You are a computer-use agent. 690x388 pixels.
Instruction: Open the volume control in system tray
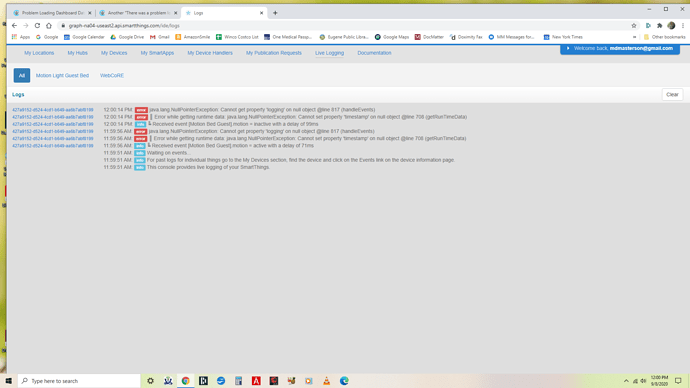click(643, 381)
